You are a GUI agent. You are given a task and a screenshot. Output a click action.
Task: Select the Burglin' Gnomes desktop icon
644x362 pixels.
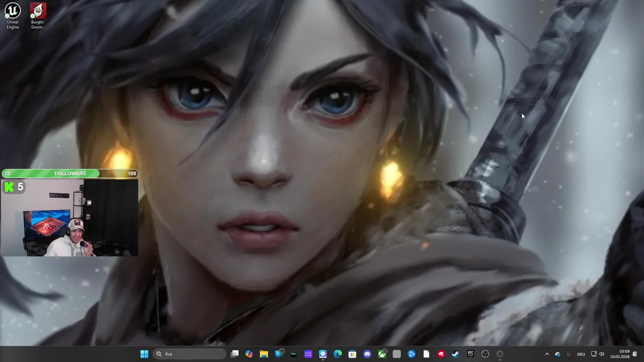tap(38, 16)
